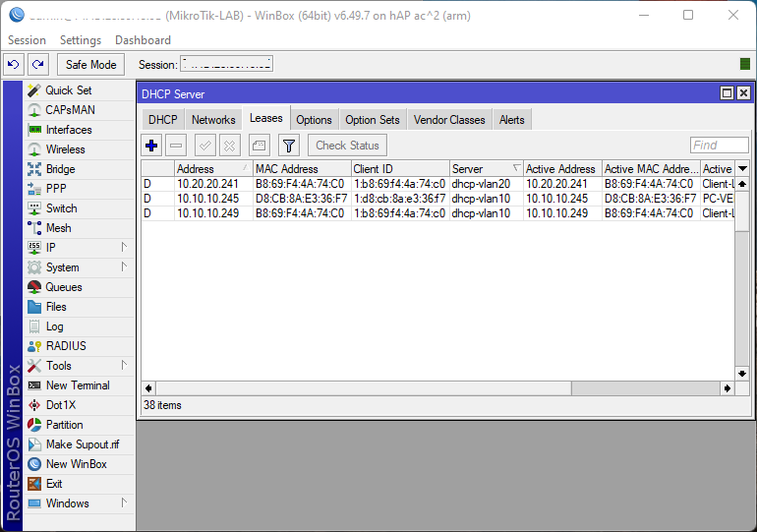Expand the IP submenu
This screenshot has width=757, height=532.
80,248
